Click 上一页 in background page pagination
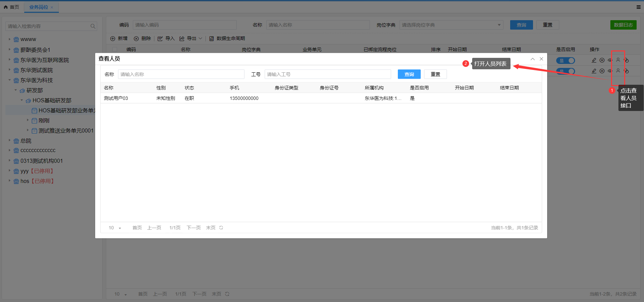Viewport: 644px width, 302px height. click(x=160, y=294)
